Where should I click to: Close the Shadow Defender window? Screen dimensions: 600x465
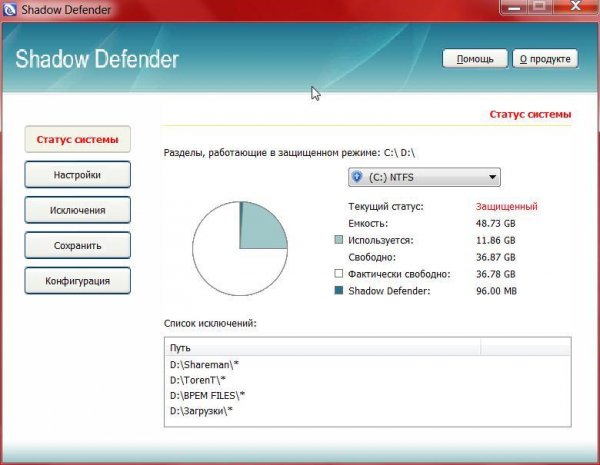575,7
